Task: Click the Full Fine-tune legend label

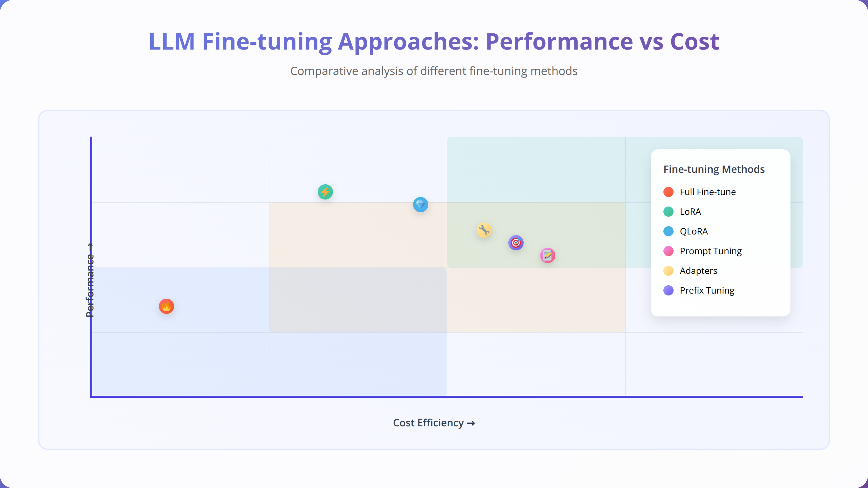Action: [x=708, y=192]
